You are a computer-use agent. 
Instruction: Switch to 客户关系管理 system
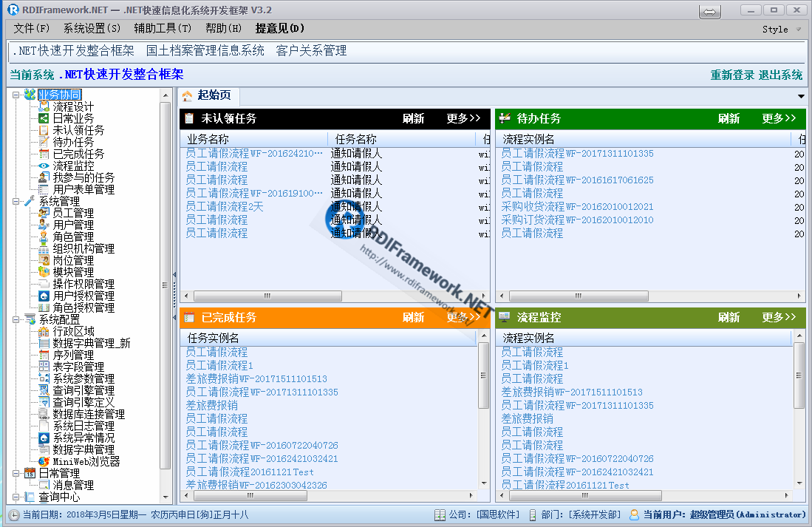311,51
